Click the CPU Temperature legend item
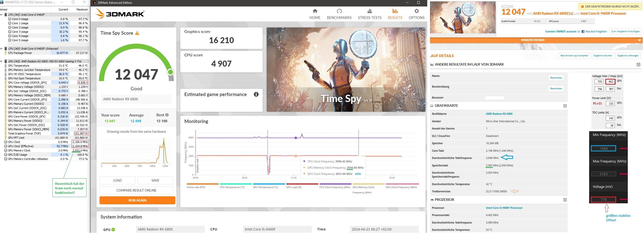 pos(236,186)
